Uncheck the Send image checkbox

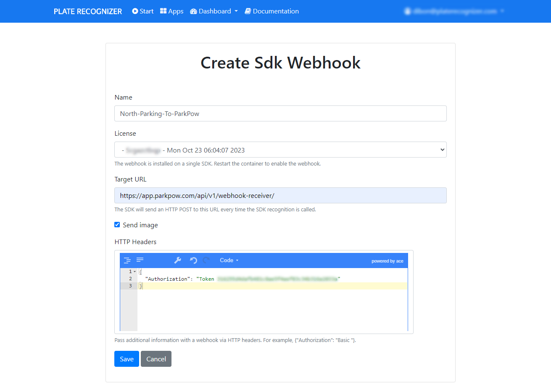point(117,225)
